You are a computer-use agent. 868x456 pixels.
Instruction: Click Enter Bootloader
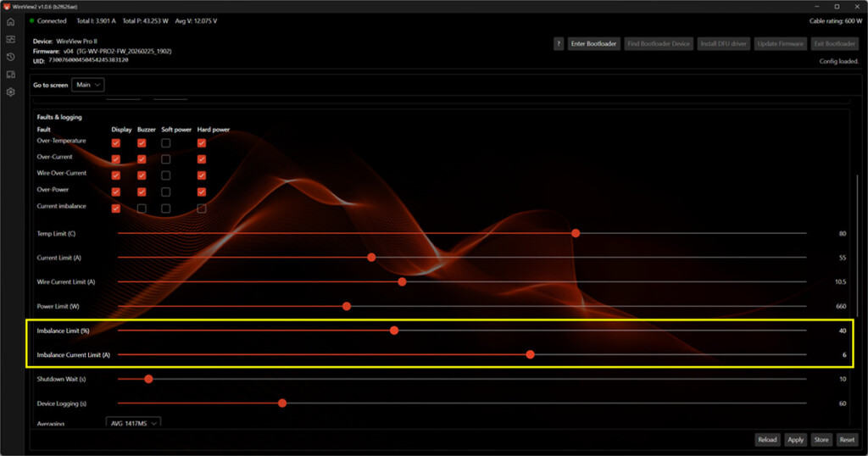tap(593, 44)
